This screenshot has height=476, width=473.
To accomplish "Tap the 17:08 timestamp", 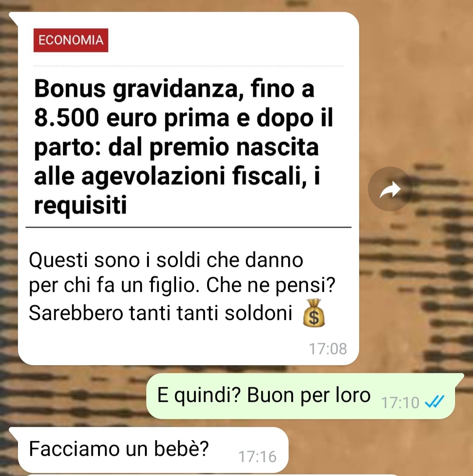I will pyautogui.click(x=328, y=349).
